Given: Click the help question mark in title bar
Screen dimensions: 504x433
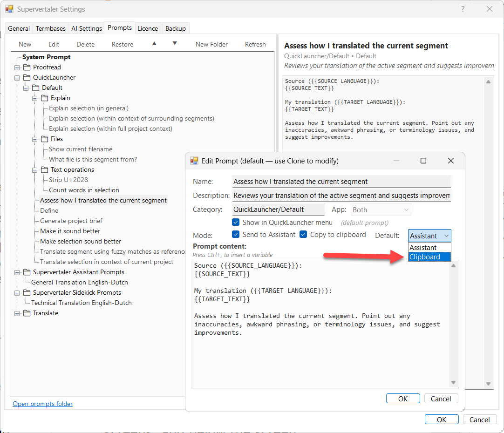Looking at the screenshot, I should tap(463, 9).
